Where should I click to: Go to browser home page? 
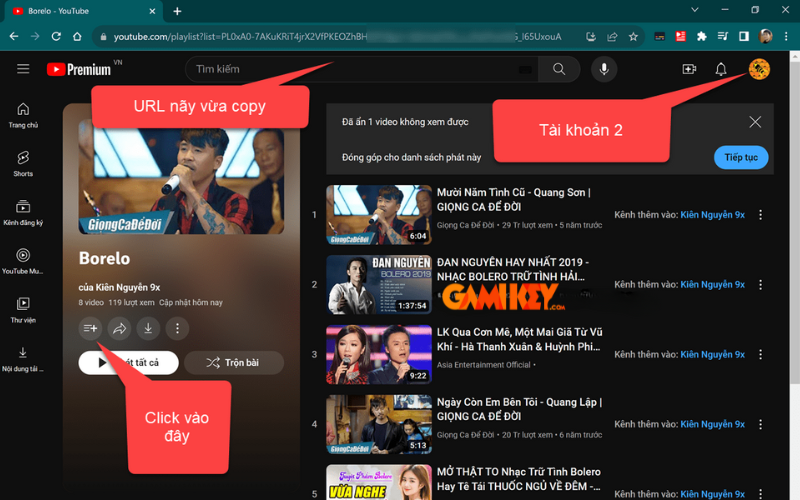click(x=77, y=37)
